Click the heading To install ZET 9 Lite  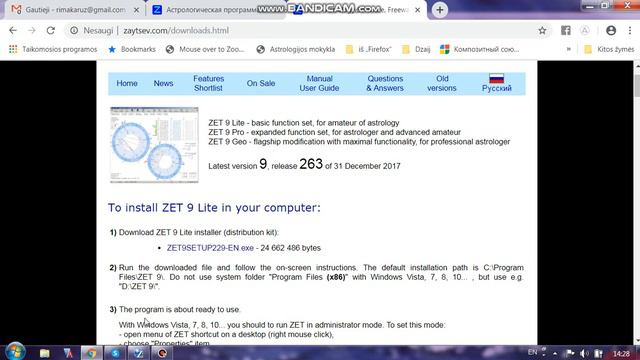coord(214,207)
